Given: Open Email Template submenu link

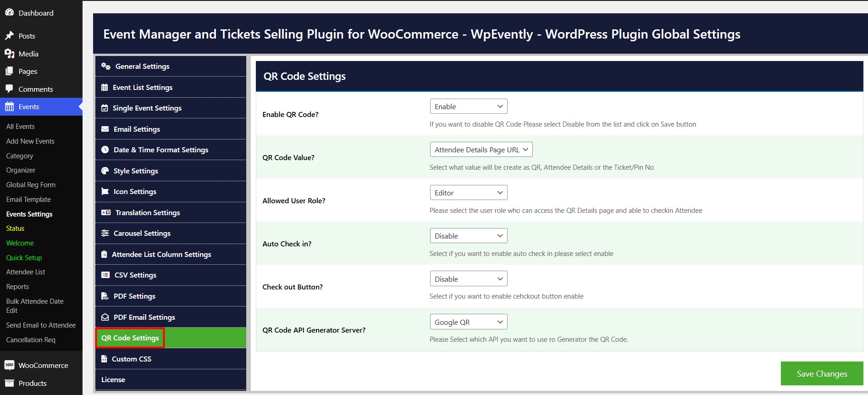Looking at the screenshot, I should 28,200.
